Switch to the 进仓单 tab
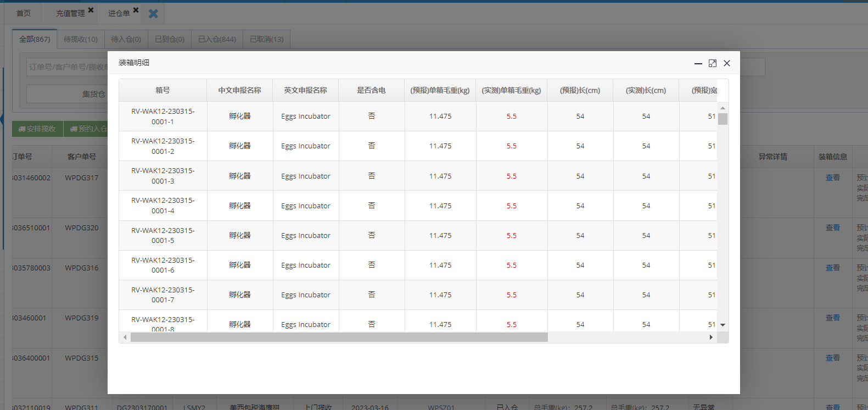868x410 pixels. click(119, 13)
